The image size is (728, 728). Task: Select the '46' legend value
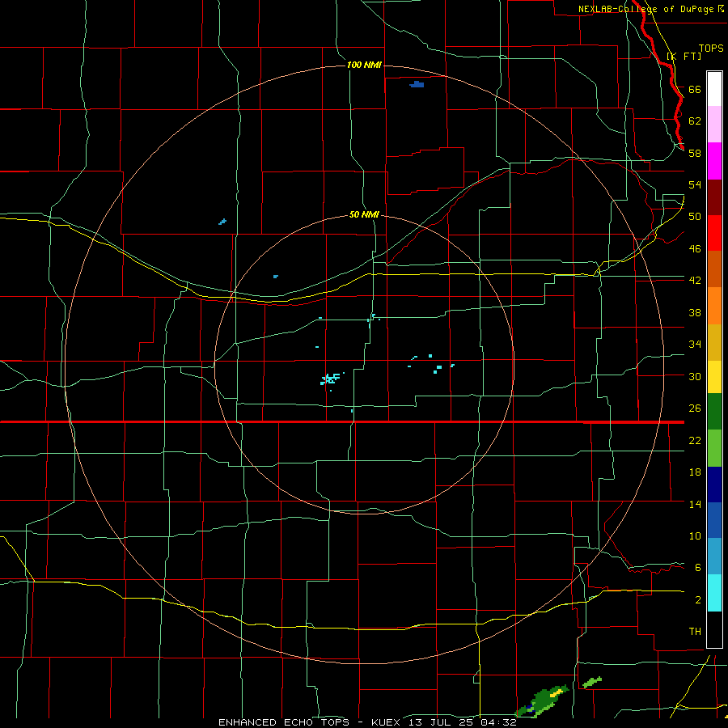(x=695, y=249)
